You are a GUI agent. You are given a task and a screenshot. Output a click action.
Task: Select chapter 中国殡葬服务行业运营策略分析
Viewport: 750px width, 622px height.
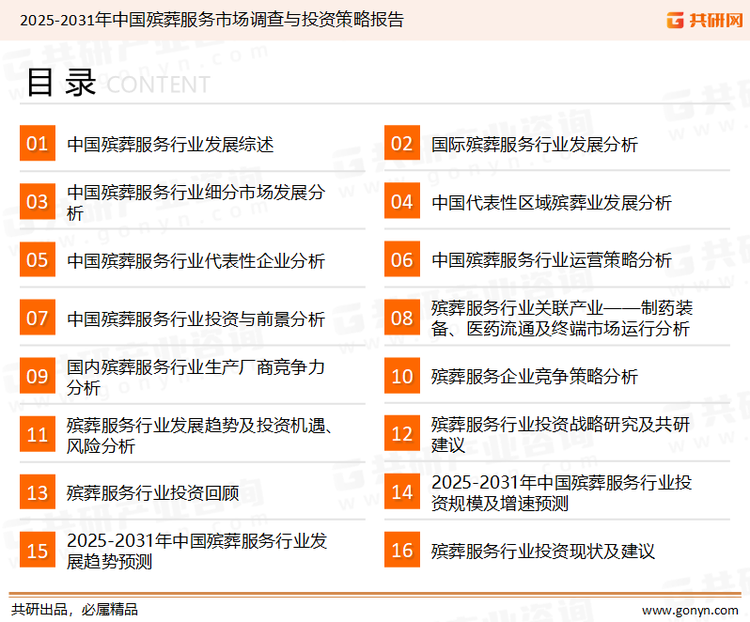pyautogui.click(x=551, y=260)
